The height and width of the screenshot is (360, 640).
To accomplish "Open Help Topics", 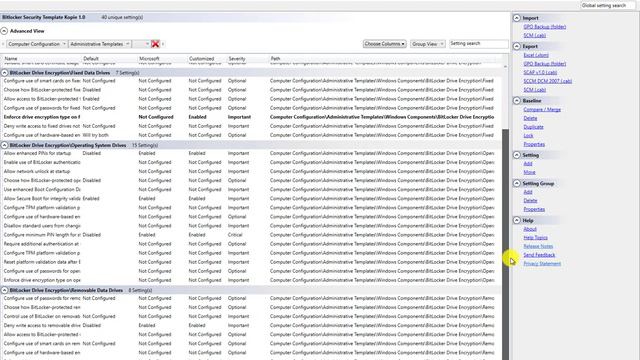I will 536,238.
